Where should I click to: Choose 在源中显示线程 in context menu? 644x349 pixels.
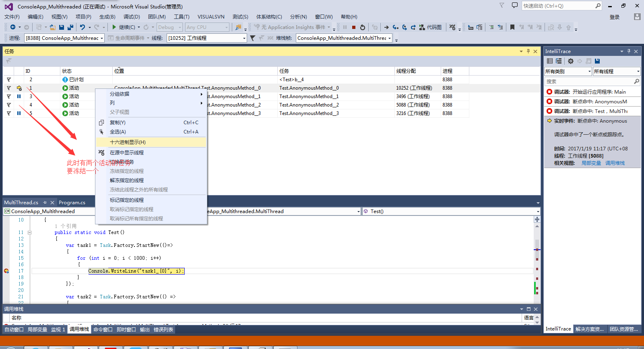151,153
